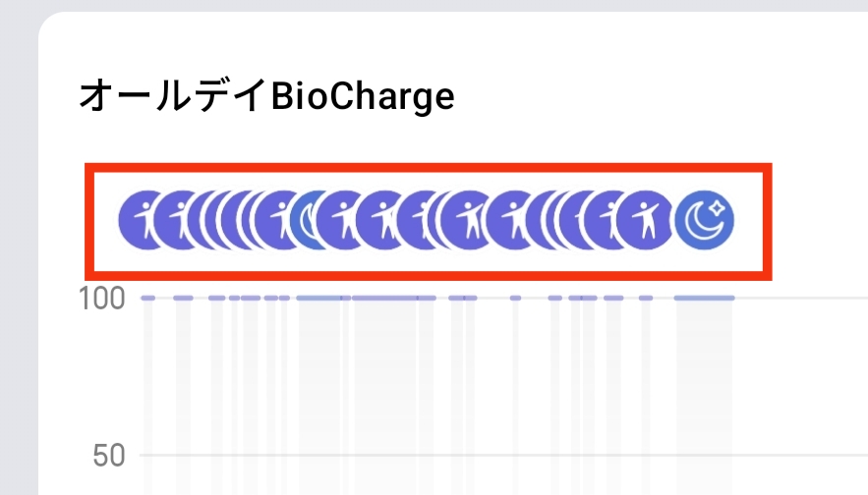Tap the sleep moon-and-star icon
The image size is (868, 495).
[705, 220]
